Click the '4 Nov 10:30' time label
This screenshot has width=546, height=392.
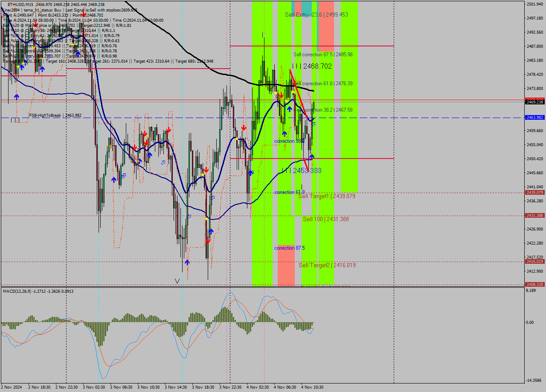pyautogui.click(x=312, y=387)
